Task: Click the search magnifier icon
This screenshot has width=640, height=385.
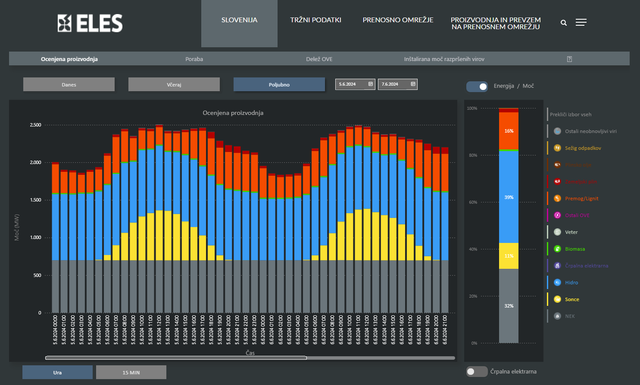Action: [564, 23]
